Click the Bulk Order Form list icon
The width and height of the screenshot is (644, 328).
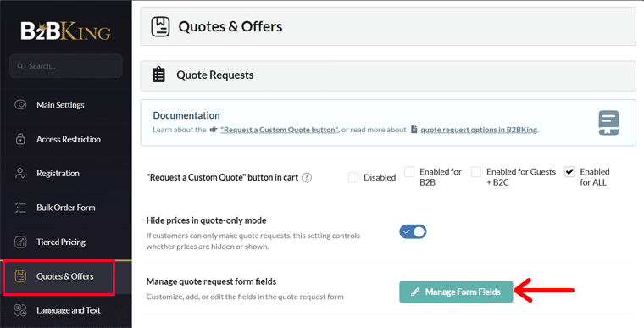20,208
